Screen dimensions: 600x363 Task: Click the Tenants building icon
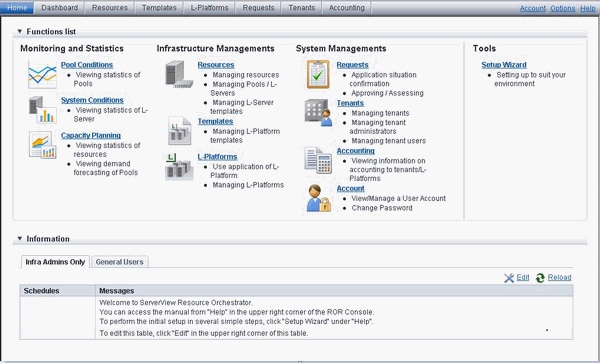pos(318,113)
